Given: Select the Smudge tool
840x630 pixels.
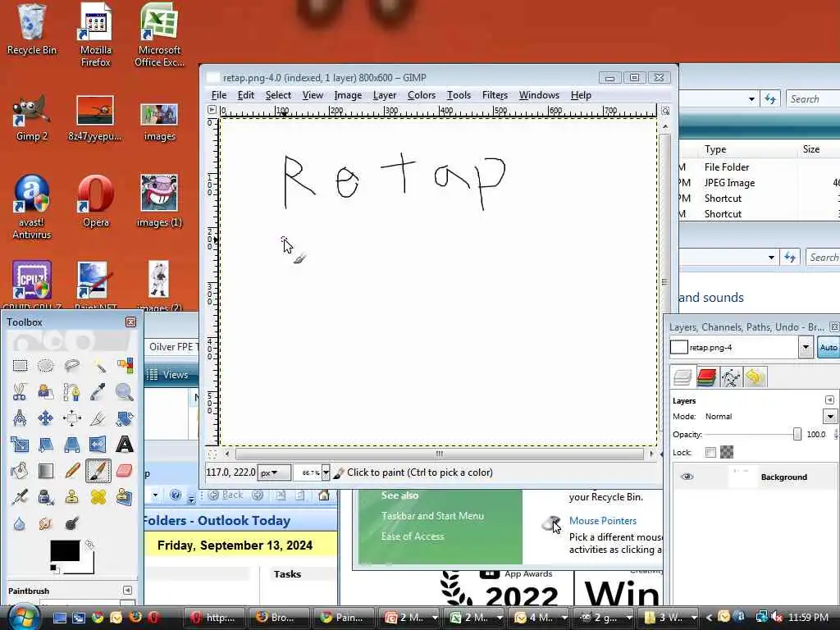Looking at the screenshot, I should click(x=46, y=523).
